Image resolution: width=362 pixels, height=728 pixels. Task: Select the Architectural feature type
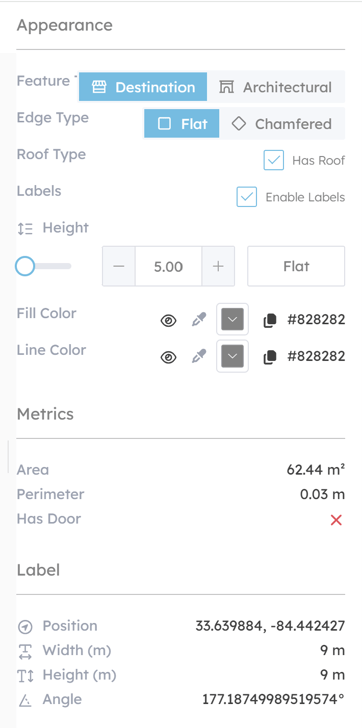pos(276,87)
